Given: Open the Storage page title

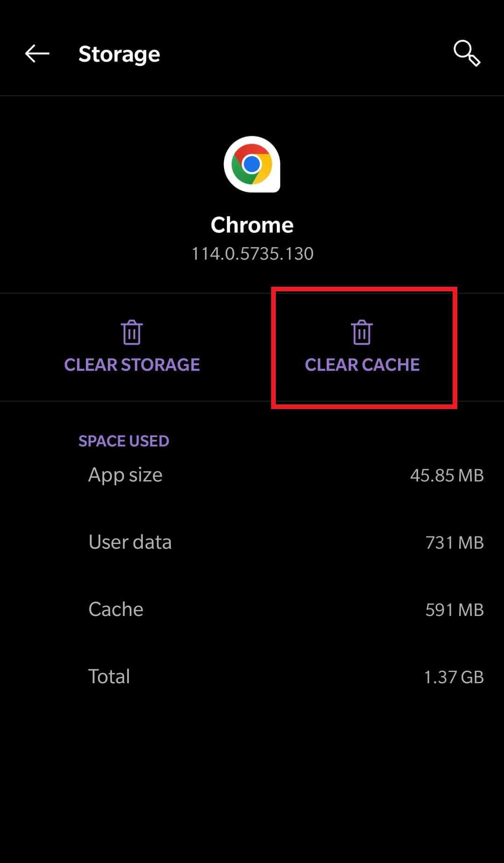Looking at the screenshot, I should 119,54.
